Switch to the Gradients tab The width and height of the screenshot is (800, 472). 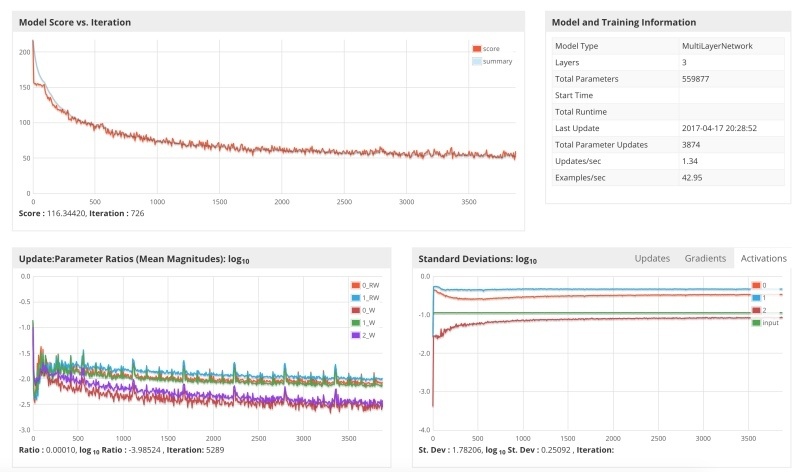click(x=705, y=258)
